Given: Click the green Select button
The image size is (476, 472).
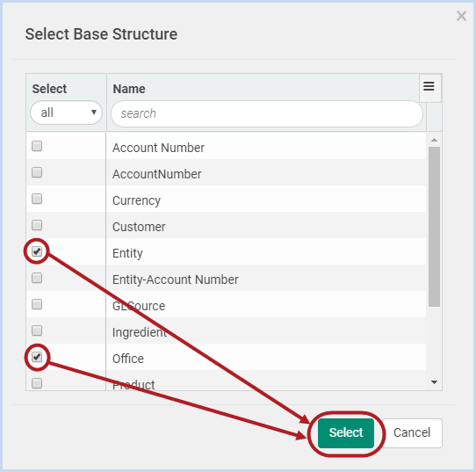Looking at the screenshot, I should coord(346,432).
